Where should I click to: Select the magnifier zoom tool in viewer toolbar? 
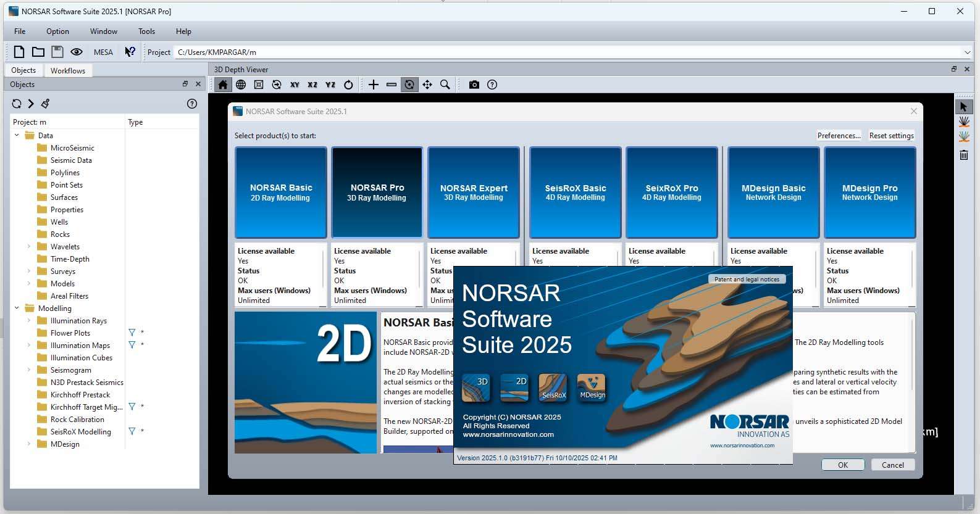coord(445,85)
